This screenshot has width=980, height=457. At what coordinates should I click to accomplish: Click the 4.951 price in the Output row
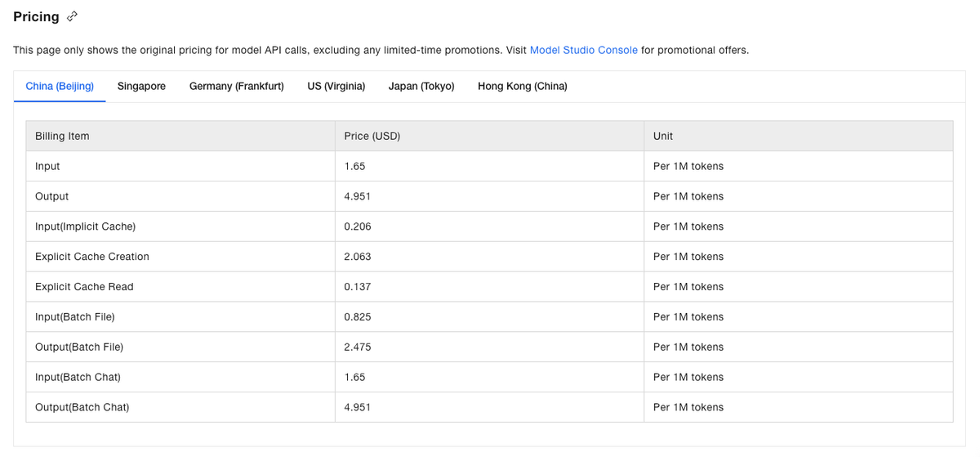(358, 196)
